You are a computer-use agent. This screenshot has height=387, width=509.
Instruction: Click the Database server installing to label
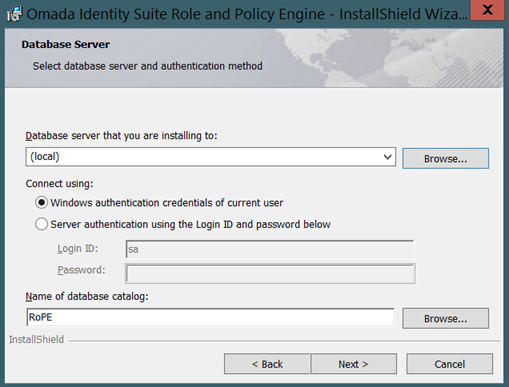(x=121, y=136)
